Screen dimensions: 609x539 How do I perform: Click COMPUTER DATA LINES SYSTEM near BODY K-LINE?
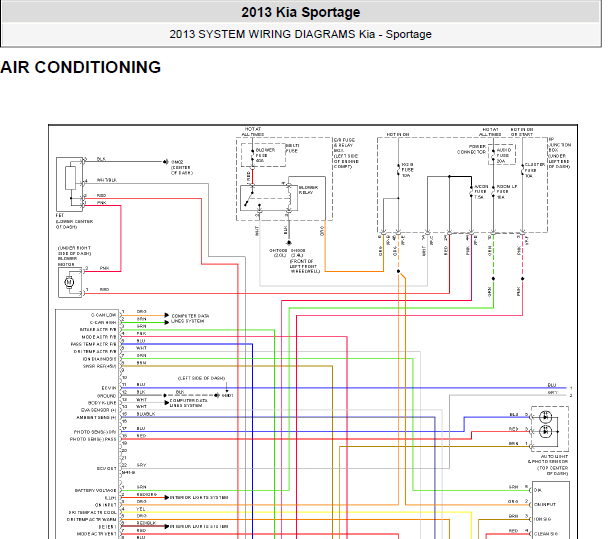(x=188, y=403)
